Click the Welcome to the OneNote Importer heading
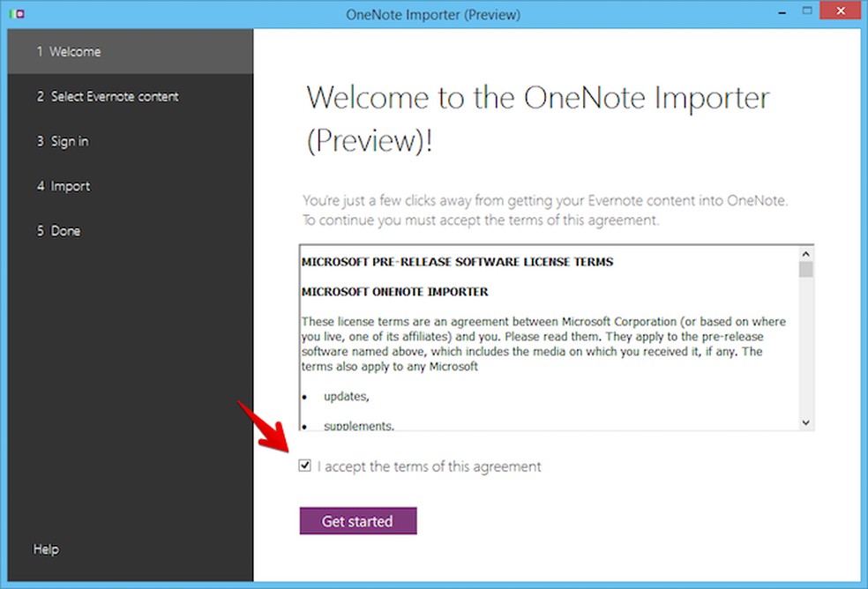The width and height of the screenshot is (868, 589). point(537,119)
